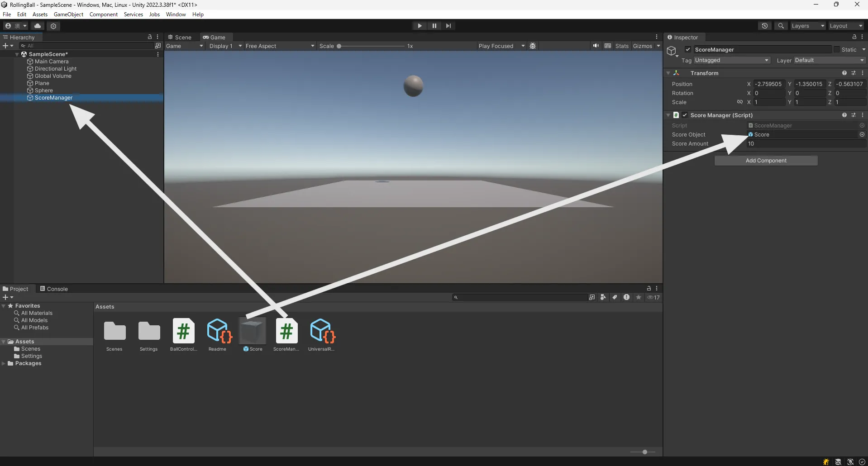Click the cloud services icon
Image resolution: width=868 pixels, height=466 pixels.
tap(38, 26)
